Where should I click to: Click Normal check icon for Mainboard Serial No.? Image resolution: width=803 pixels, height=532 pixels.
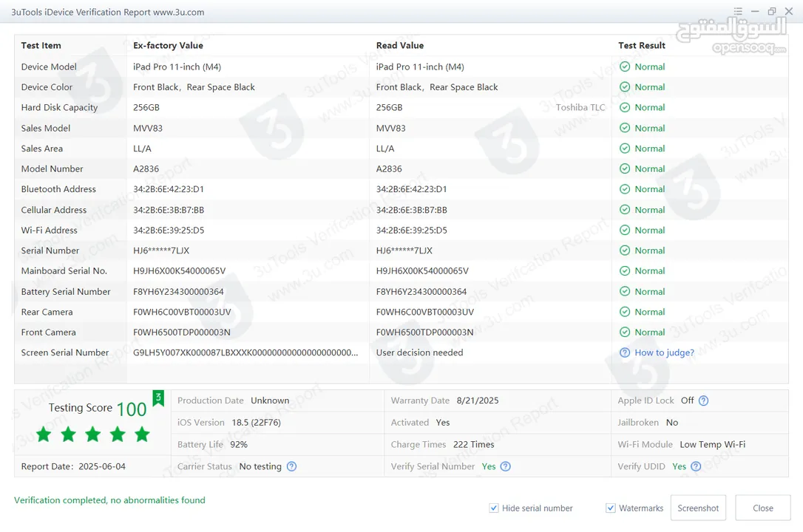(x=625, y=270)
